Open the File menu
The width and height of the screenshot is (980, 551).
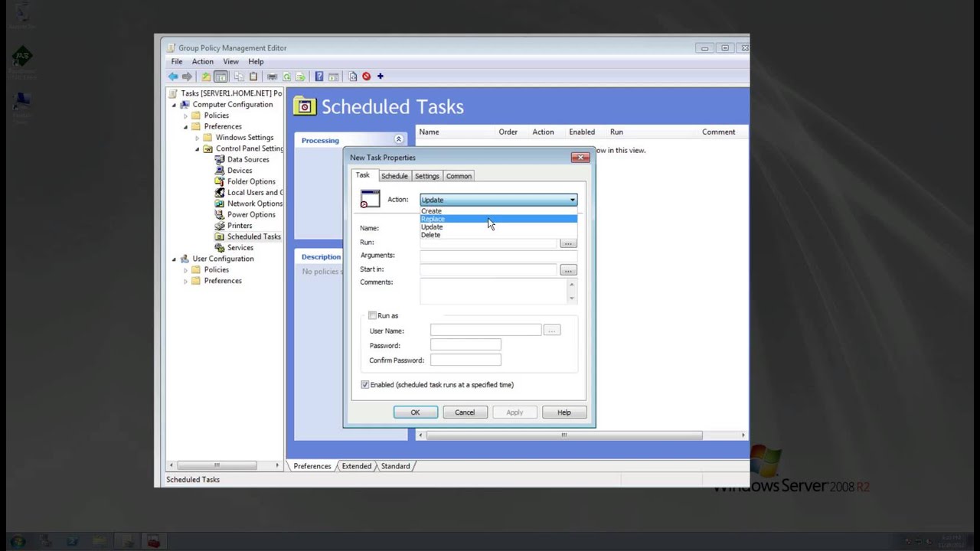coord(177,61)
